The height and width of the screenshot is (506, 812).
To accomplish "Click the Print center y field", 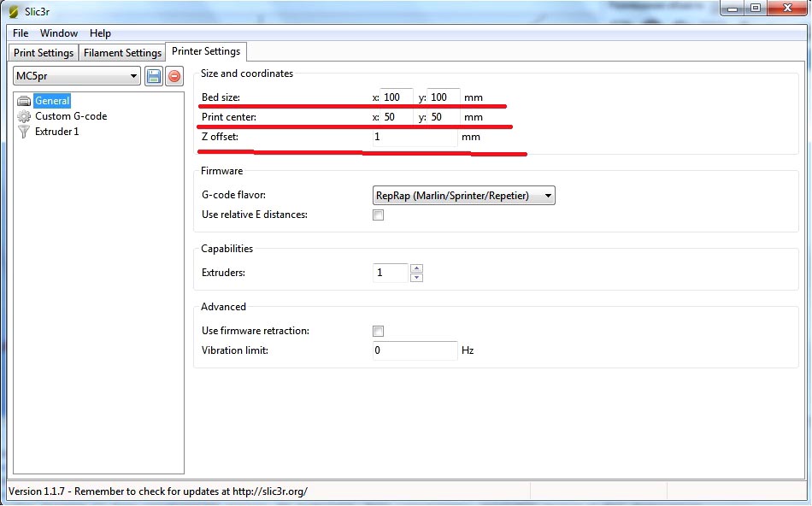I will point(444,117).
